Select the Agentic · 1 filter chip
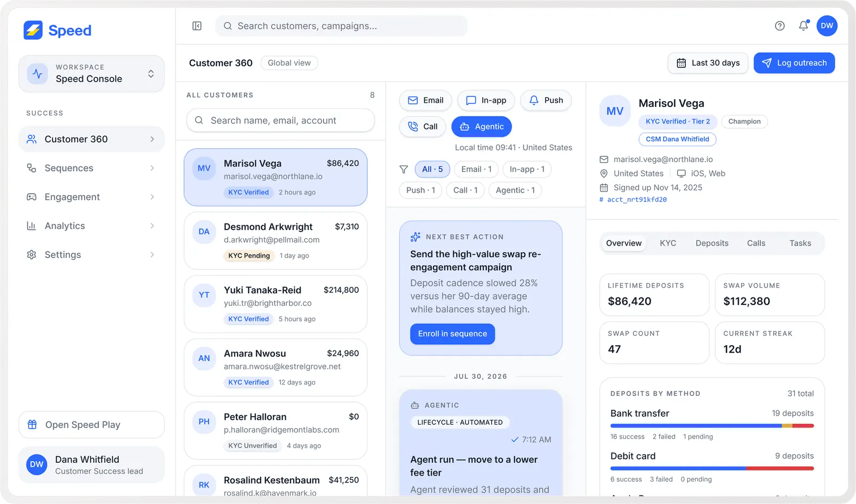Screen dimensions: 856x504 515,190
